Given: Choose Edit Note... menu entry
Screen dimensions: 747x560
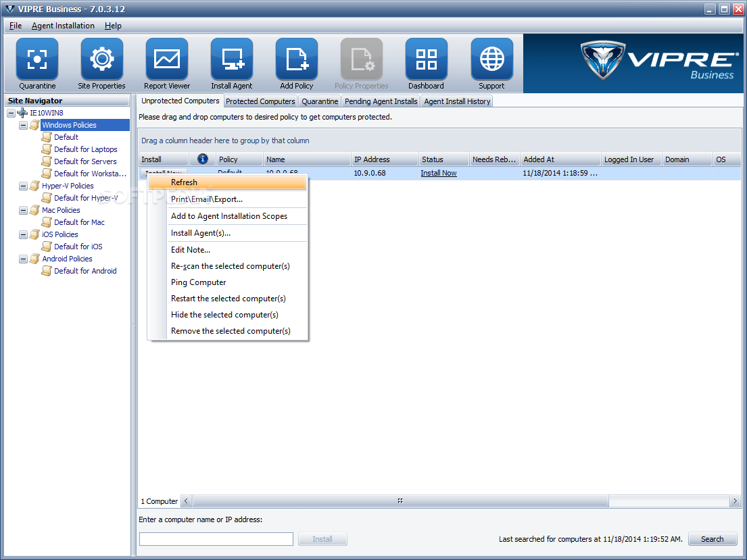Looking at the screenshot, I should pyautogui.click(x=227, y=250).
